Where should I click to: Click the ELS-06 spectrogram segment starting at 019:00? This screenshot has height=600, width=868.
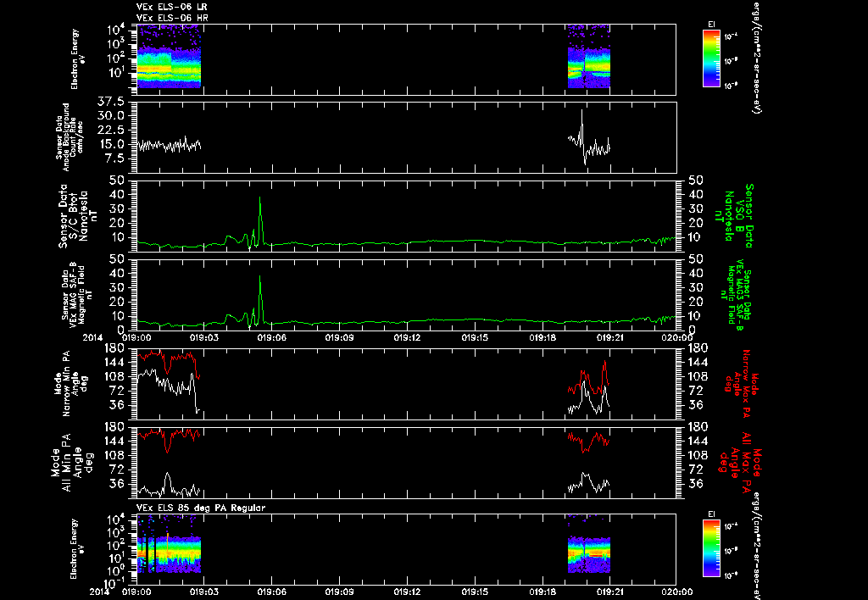[169, 56]
